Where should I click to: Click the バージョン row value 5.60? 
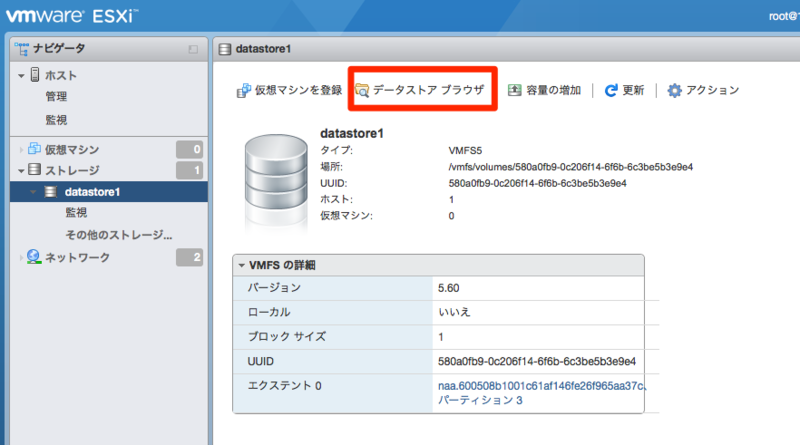coord(448,288)
